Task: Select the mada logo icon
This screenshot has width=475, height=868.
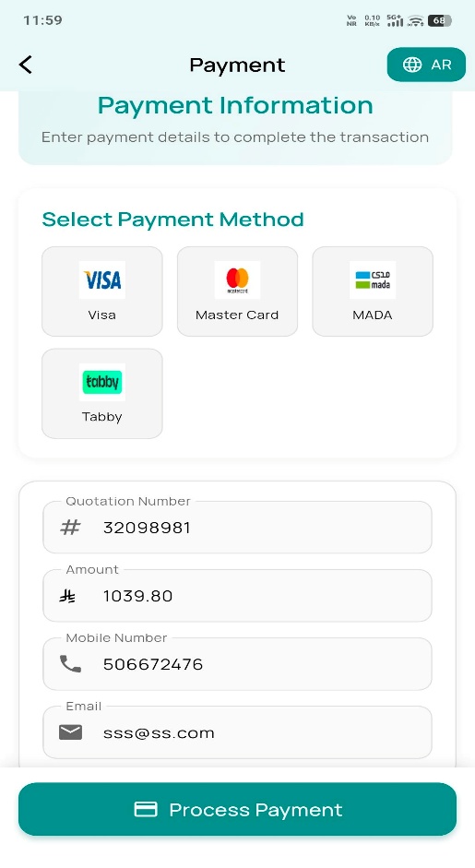Action: tap(373, 280)
